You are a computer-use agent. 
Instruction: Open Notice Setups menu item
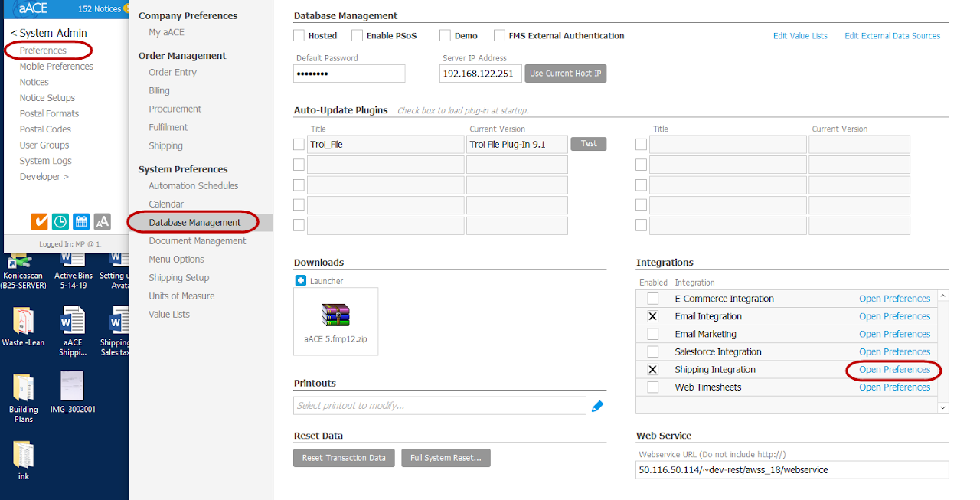47,98
